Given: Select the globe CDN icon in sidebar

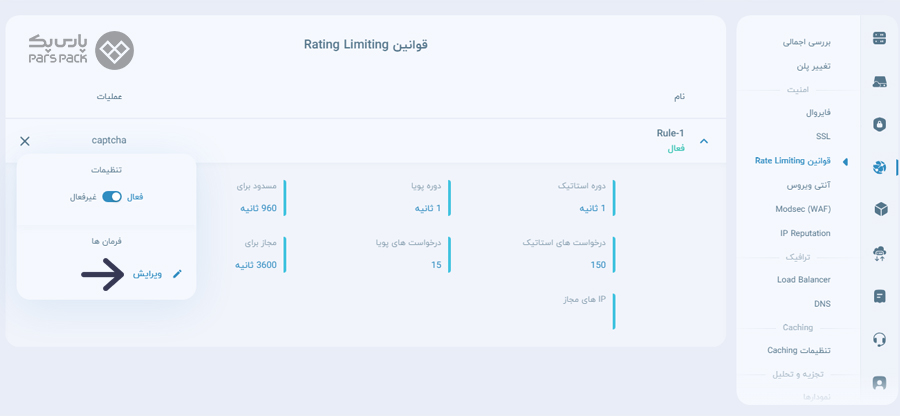Looking at the screenshot, I should pyautogui.click(x=879, y=167).
